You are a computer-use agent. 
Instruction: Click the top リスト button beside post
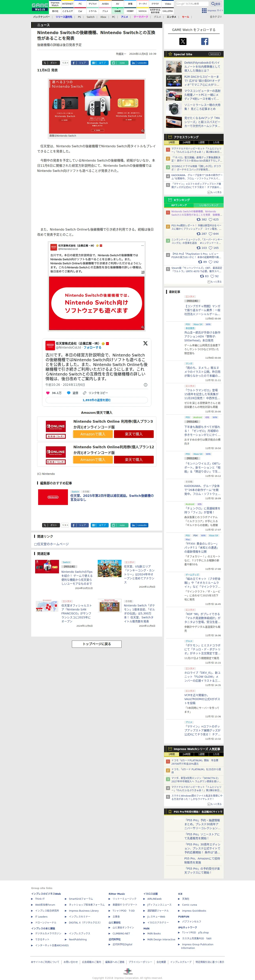(65, 63)
